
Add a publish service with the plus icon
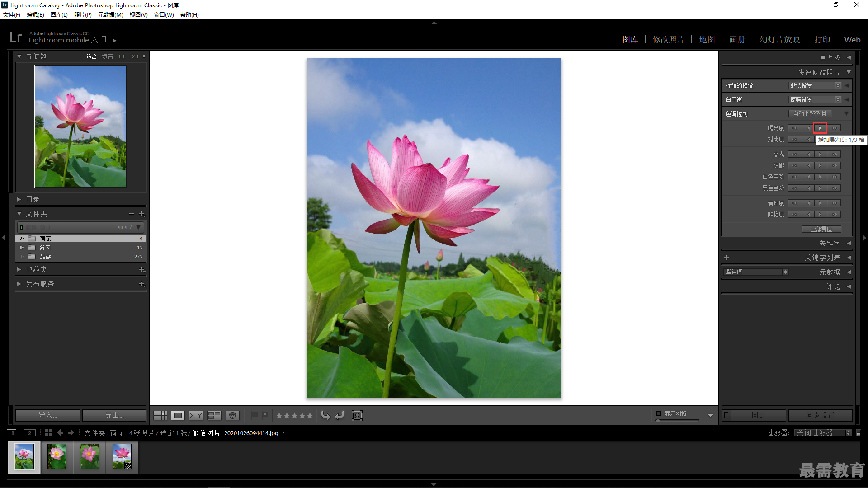(x=142, y=284)
